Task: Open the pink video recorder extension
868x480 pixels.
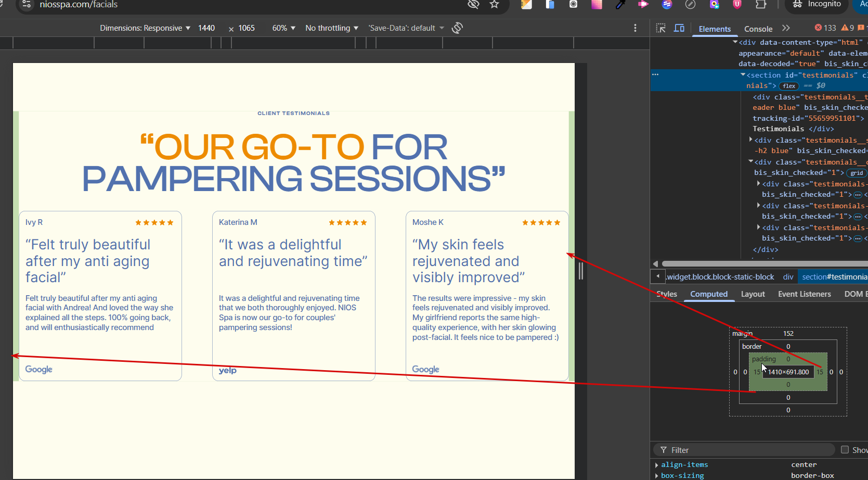Action: click(x=643, y=4)
